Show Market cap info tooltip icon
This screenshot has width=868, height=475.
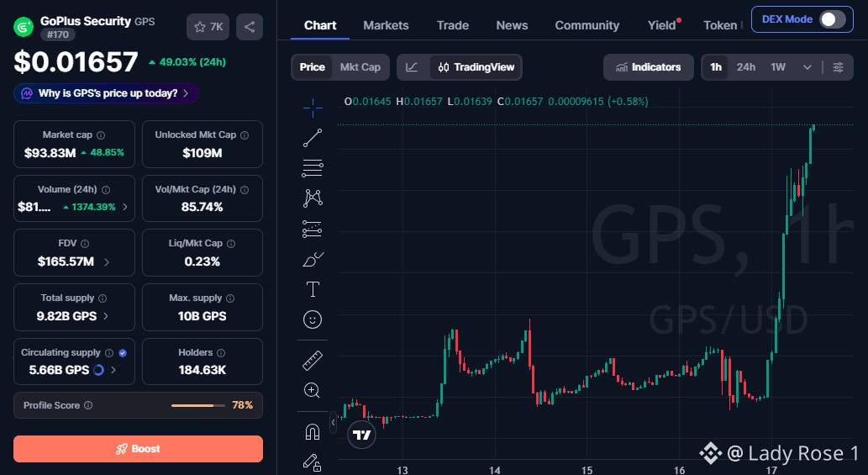(101, 135)
